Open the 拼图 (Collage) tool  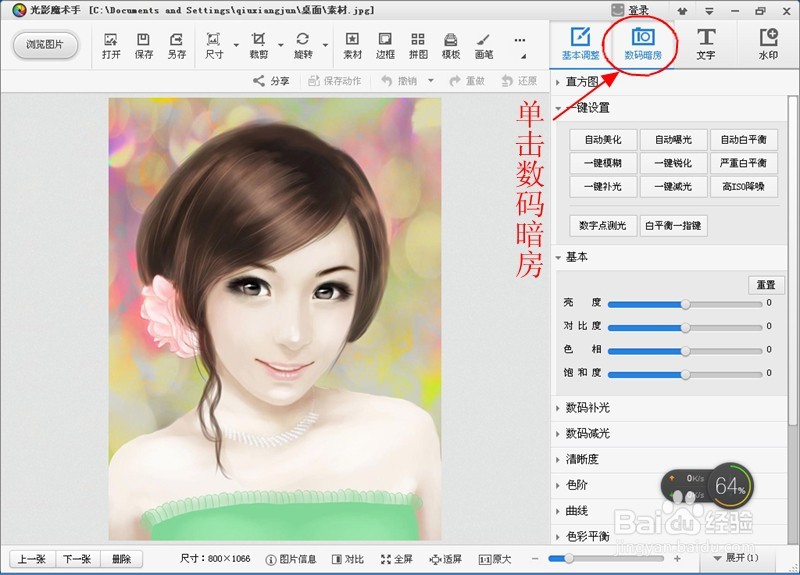tap(418, 46)
